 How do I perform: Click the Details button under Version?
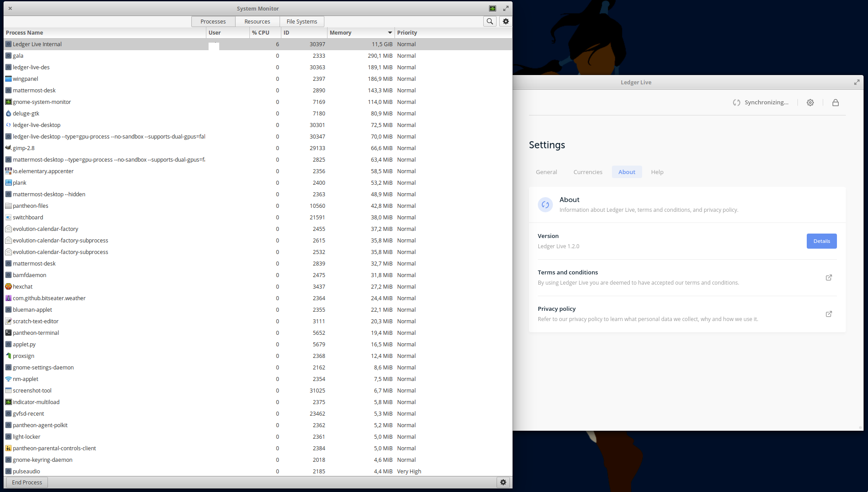[821, 241]
